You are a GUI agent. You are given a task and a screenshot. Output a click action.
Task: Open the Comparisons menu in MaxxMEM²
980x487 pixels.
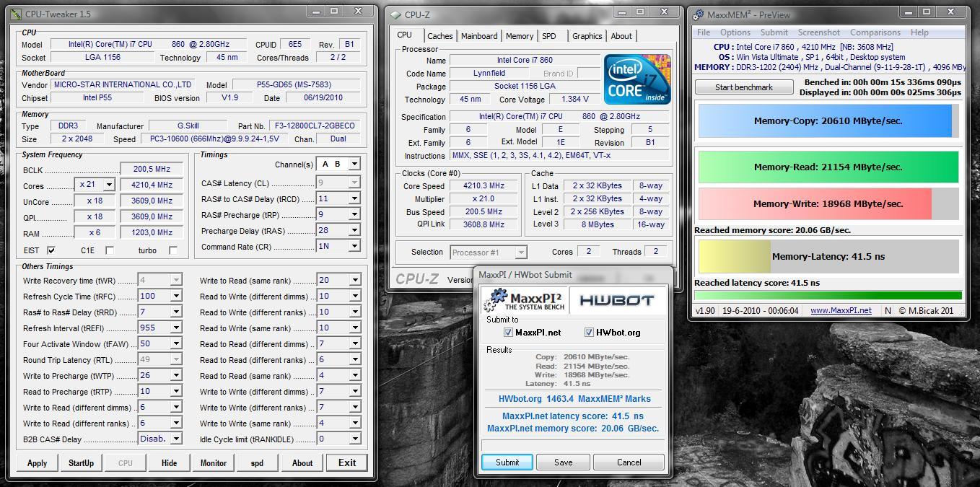tap(875, 32)
